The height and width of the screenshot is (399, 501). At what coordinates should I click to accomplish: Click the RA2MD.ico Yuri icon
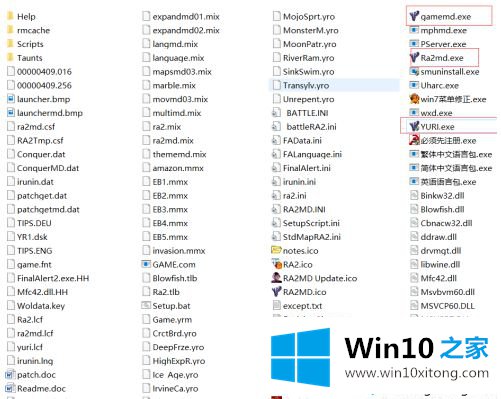(277, 292)
